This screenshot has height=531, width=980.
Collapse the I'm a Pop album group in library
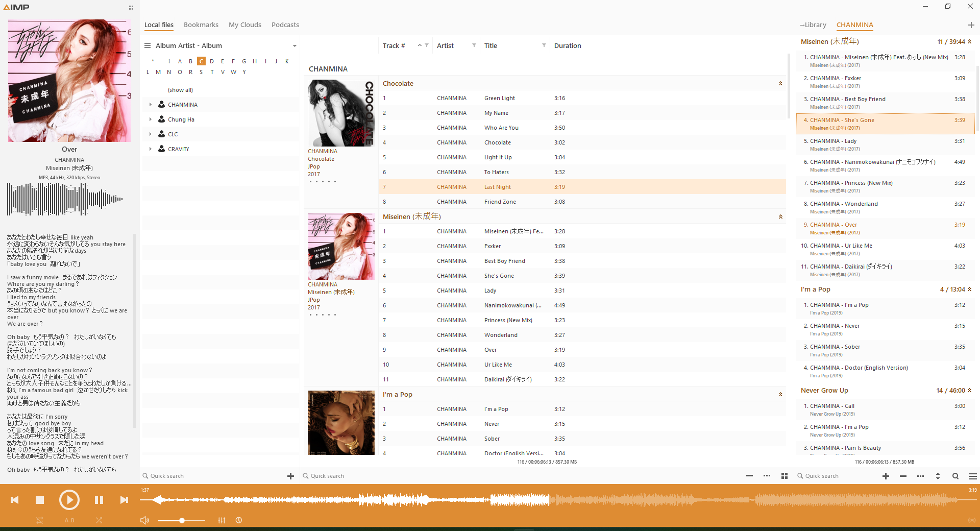tap(780, 395)
